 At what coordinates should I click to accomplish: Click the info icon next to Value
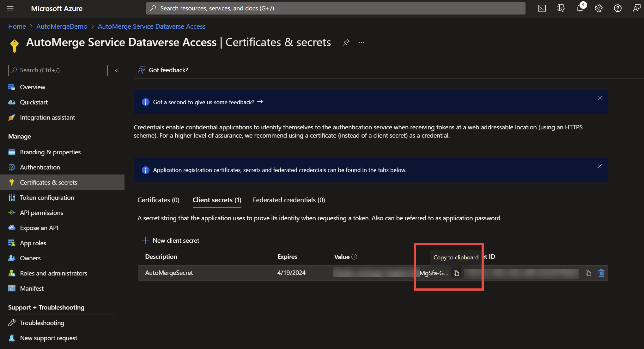[x=354, y=257]
